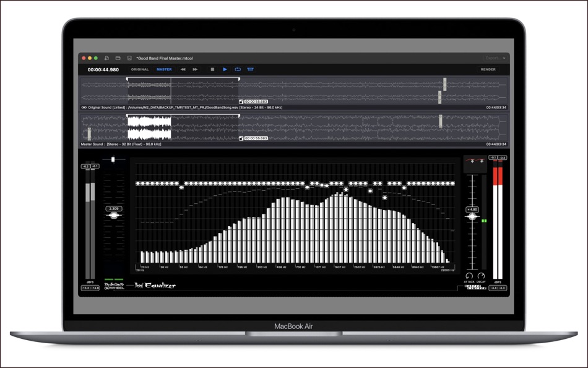Viewport: 588px width, 368px height.
Task: Click the first EQ node at 20 Hz
Action: pos(137,183)
